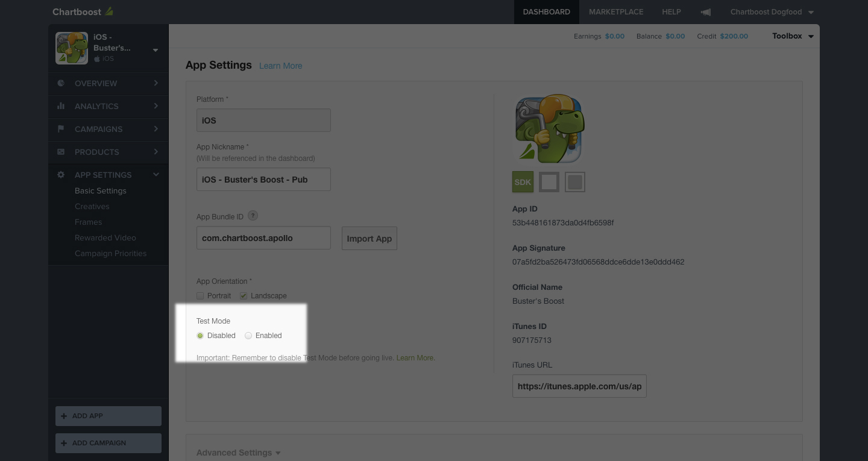
Task: Open Campaign Priorities settings
Action: (111, 253)
